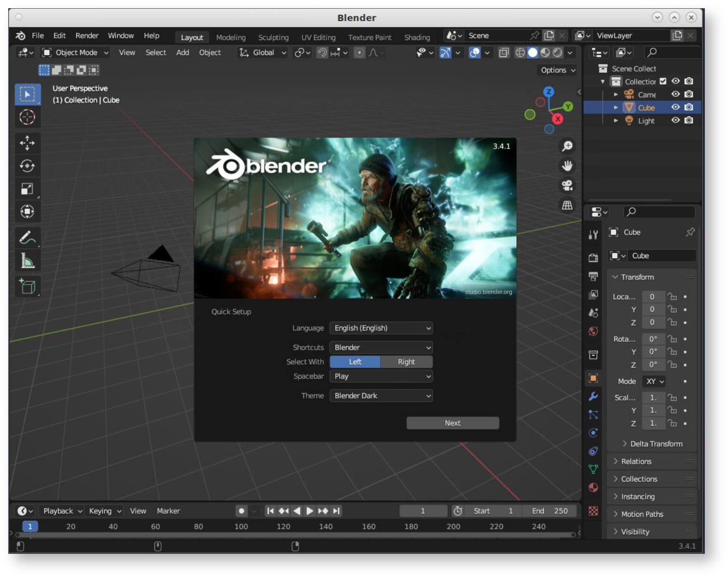Screen dimensions: 728x577
Task: Switch to the Sculpting workspace tab
Action: coord(273,37)
